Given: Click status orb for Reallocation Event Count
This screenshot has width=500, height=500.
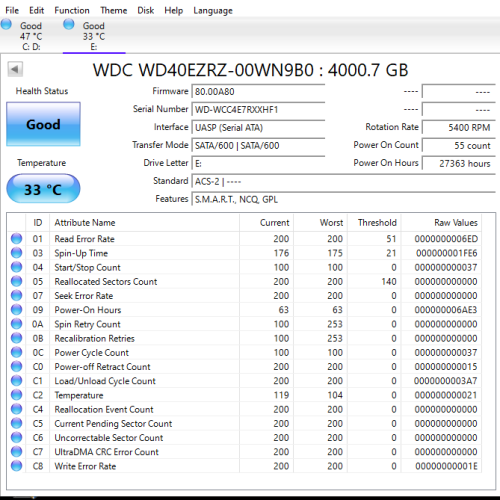Looking at the screenshot, I should coord(16,409).
